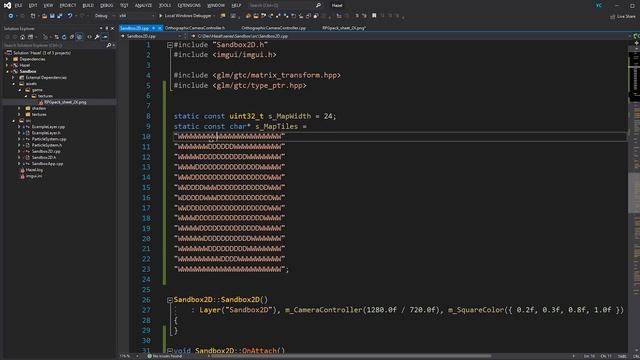Image resolution: width=640 pixels, height=360 pixels.
Task: Expand the shaders folder
Action: tap(19, 108)
